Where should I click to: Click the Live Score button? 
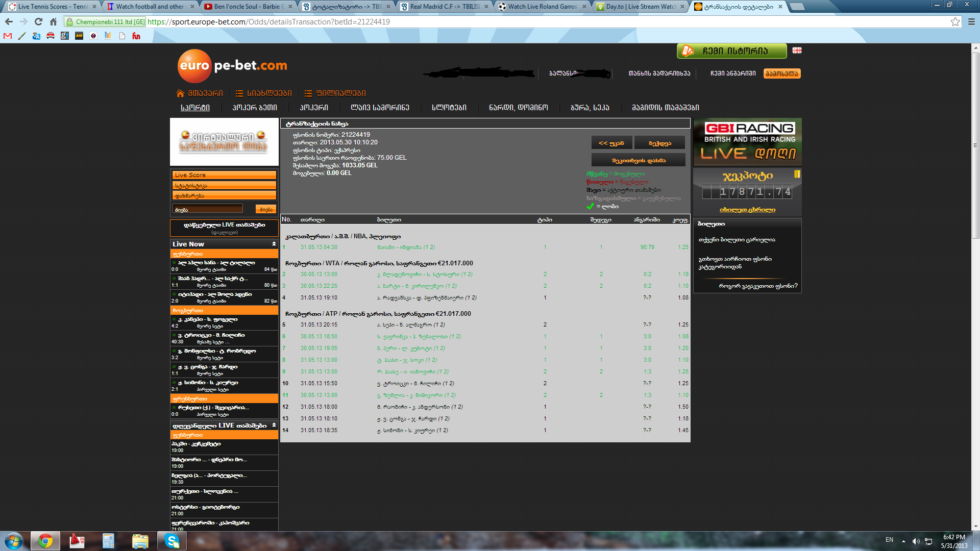(224, 175)
